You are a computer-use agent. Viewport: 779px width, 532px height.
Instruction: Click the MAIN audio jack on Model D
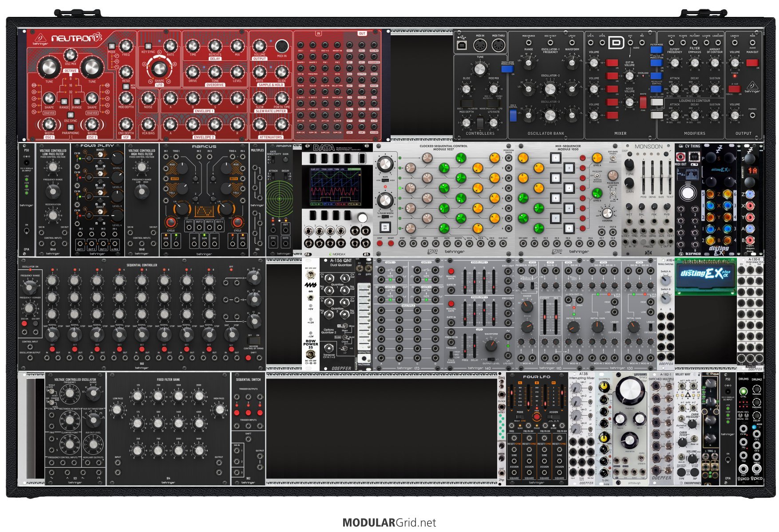point(752,43)
